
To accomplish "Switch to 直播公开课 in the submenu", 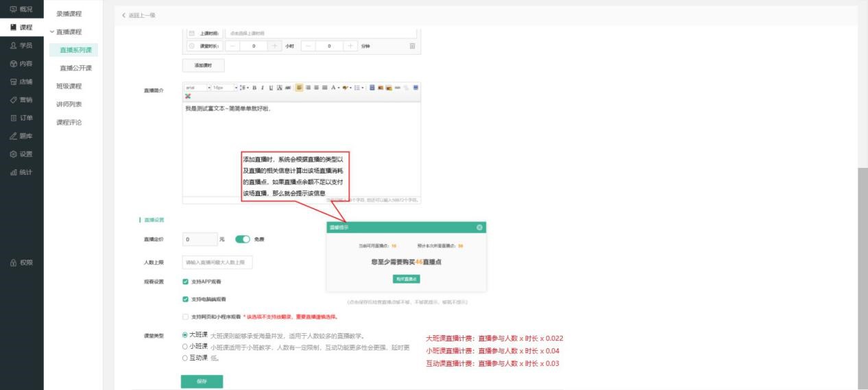I will pos(75,68).
